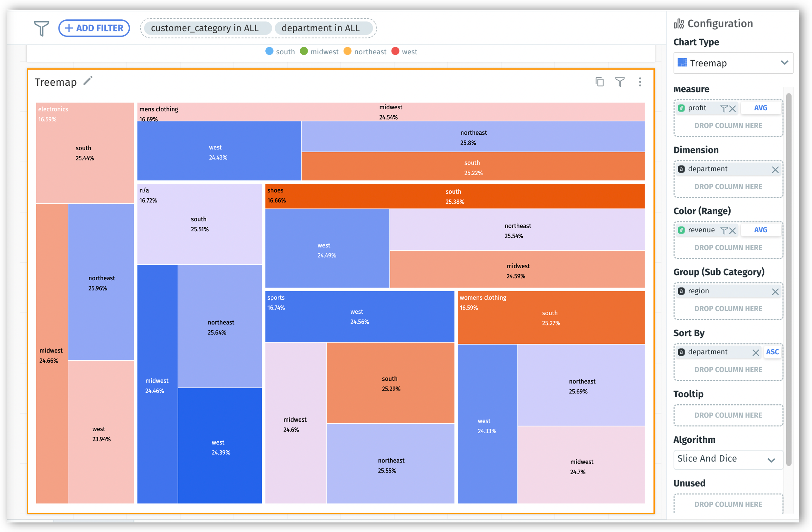
Task: Click the filter funnel icon beside Add Filter
Action: click(x=41, y=28)
